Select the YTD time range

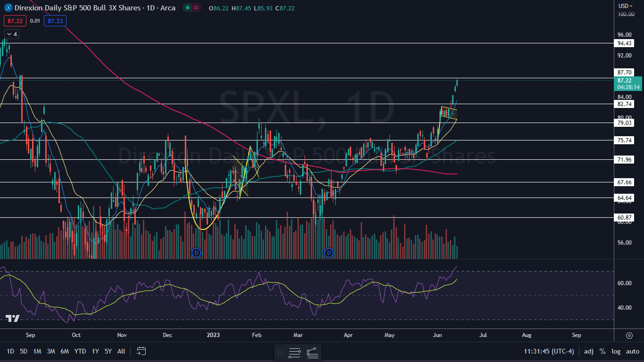tap(80, 351)
